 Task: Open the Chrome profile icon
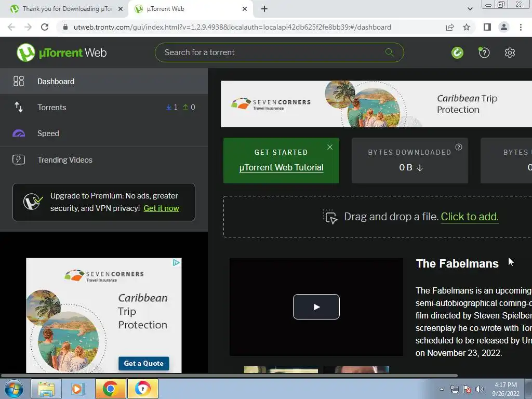click(x=504, y=27)
